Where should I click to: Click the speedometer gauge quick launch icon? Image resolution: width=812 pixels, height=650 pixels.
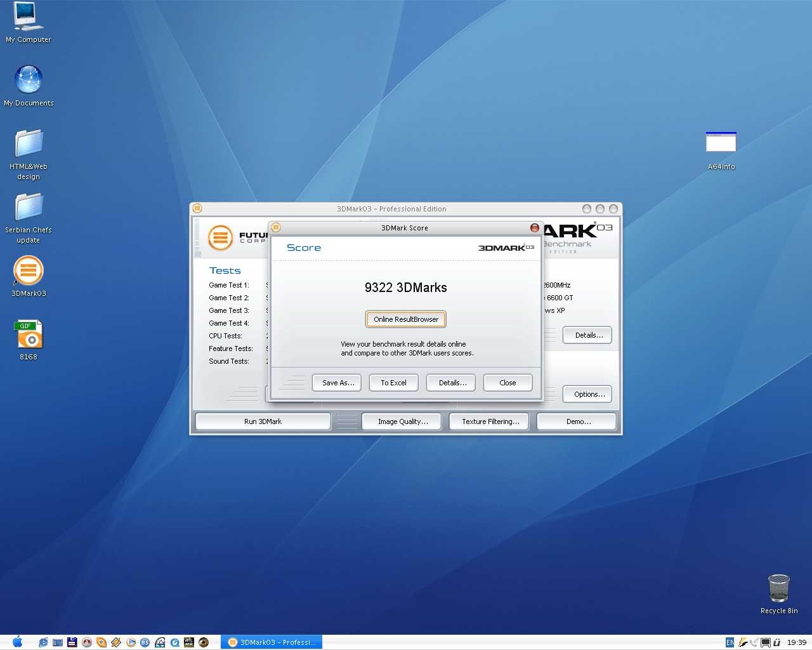coord(160,642)
